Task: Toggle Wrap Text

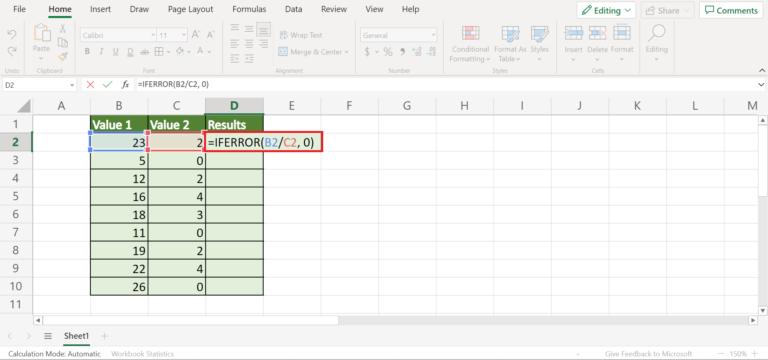Action: point(301,35)
